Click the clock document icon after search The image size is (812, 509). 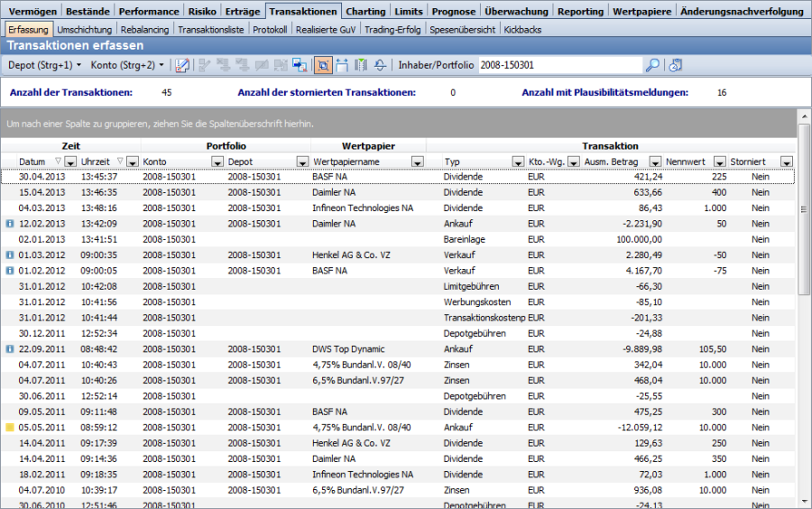675,65
